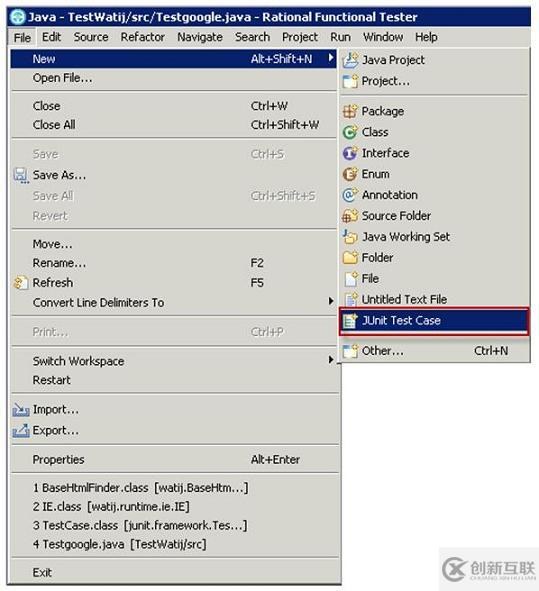Expand the Switch Workspace submenu

[331, 360]
